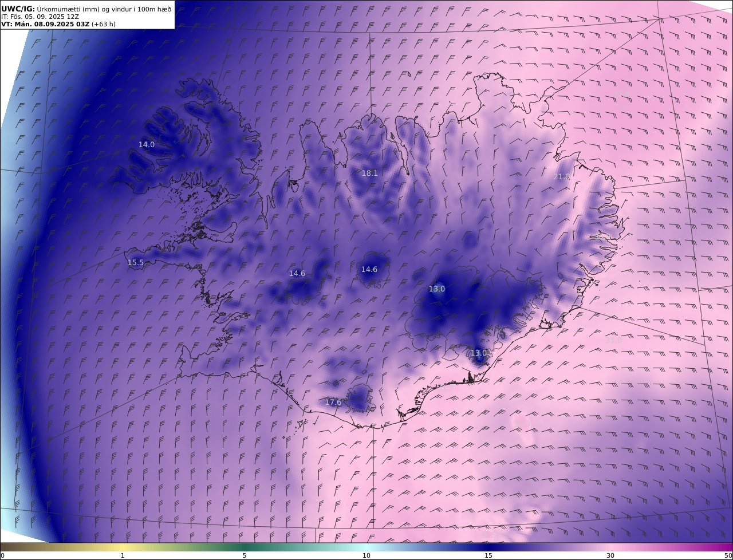
Task: Click the 14.0 value over the Westfjords
Action: click(x=147, y=145)
